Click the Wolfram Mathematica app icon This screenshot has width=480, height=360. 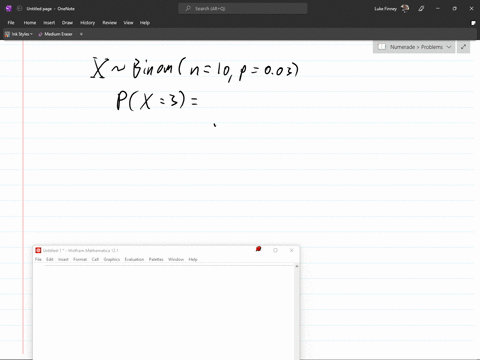pyautogui.click(x=38, y=250)
